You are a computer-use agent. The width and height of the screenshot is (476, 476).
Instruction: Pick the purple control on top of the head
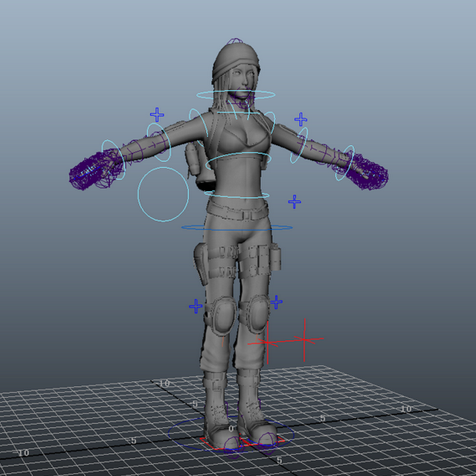coord(235,41)
